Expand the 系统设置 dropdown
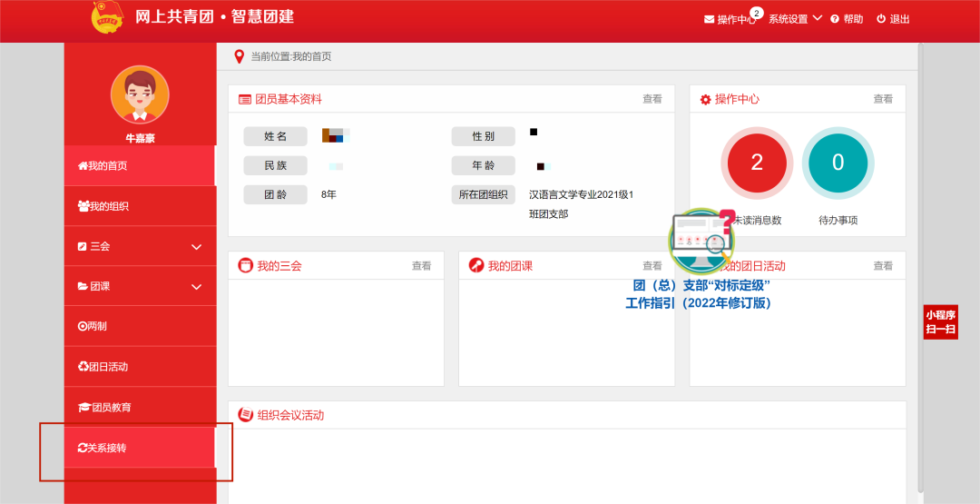 point(795,19)
